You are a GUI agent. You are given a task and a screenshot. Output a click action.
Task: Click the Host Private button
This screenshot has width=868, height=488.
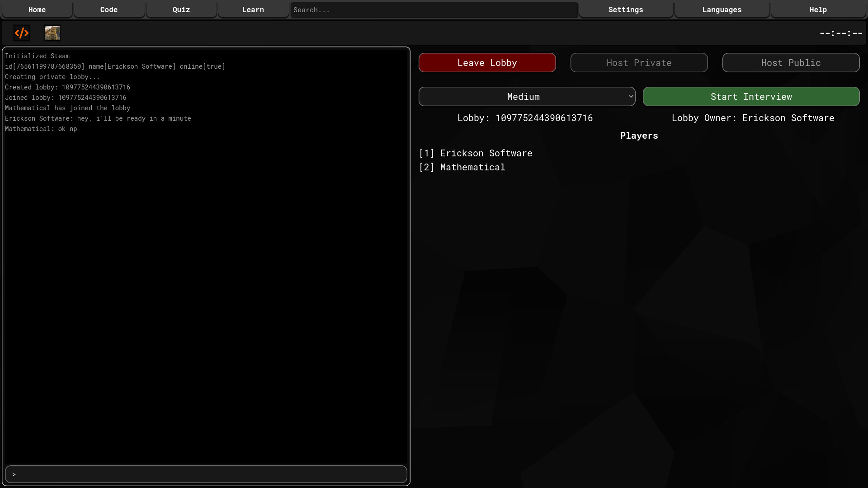point(639,62)
